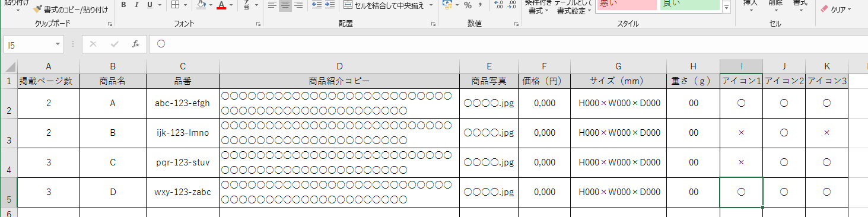The width and height of the screenshot is (868, 217).
Task: Open conditional formatting menu
Action: 538,7
